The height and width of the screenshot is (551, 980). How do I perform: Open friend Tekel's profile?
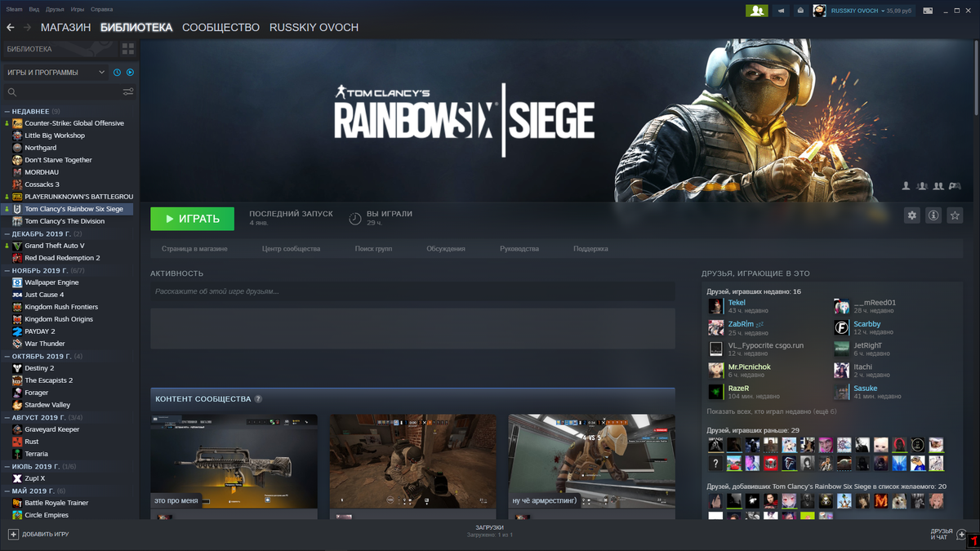click(x=737, y=303)
